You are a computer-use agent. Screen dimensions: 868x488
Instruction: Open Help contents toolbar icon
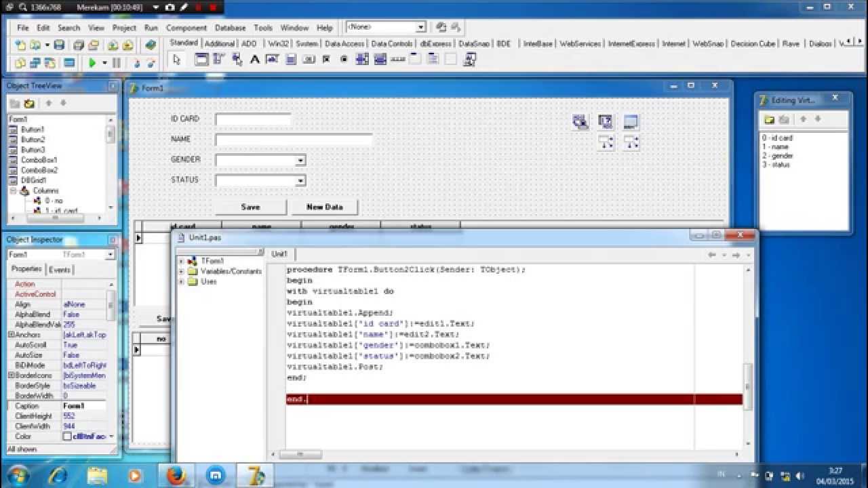(x=151, y=45)
